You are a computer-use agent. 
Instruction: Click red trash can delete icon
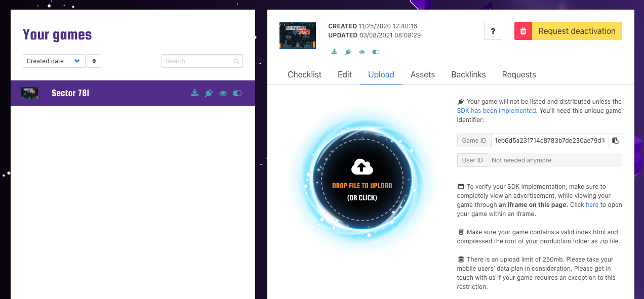tap(523, 31)
